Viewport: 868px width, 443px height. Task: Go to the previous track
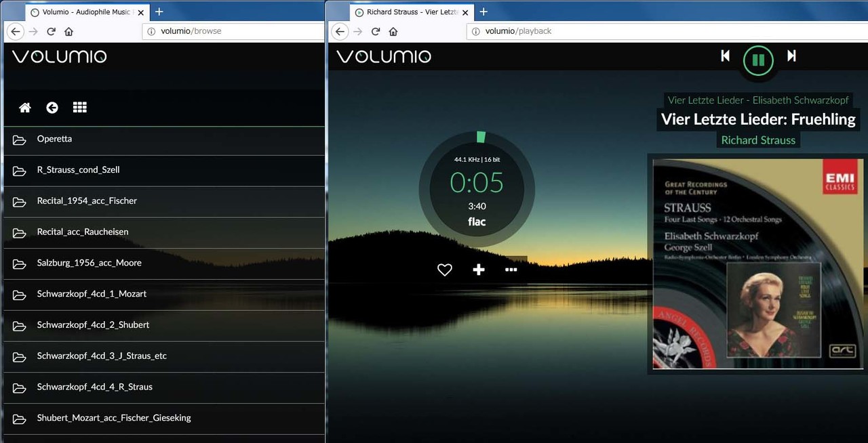pos(725,56)
